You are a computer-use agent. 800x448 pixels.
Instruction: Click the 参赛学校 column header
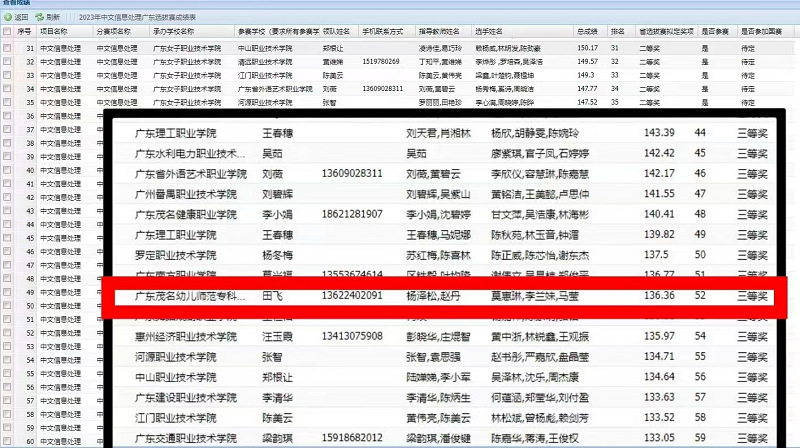point(278,32)
